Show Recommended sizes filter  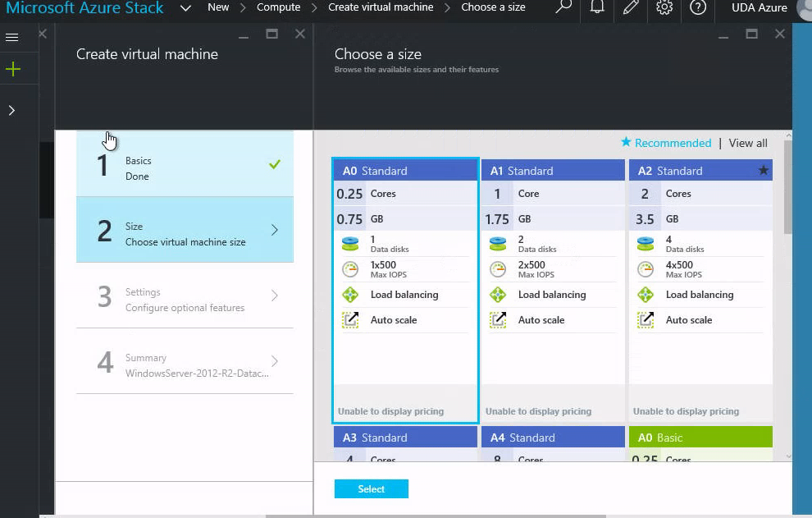(673, 143)
